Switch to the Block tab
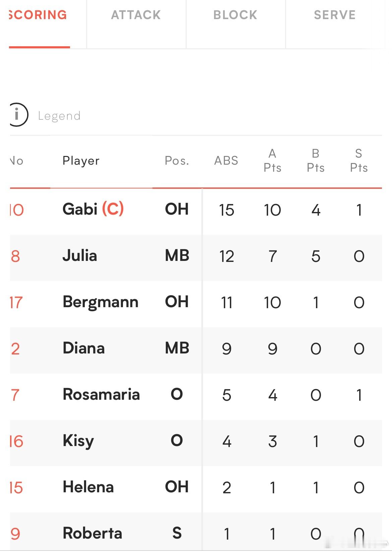Image resolution: width=392 pixels, height=552 pixels. coord(236,15)
